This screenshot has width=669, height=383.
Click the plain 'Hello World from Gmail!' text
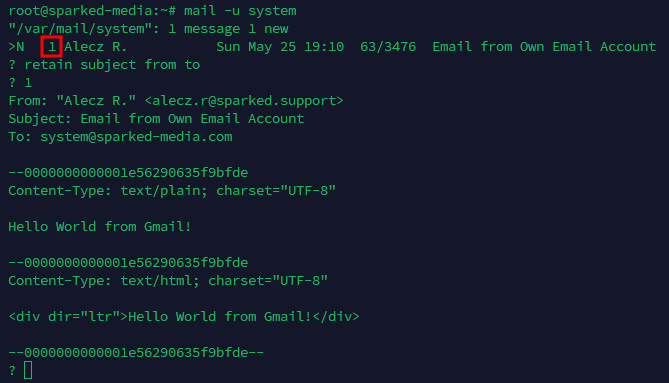(100, 226)
